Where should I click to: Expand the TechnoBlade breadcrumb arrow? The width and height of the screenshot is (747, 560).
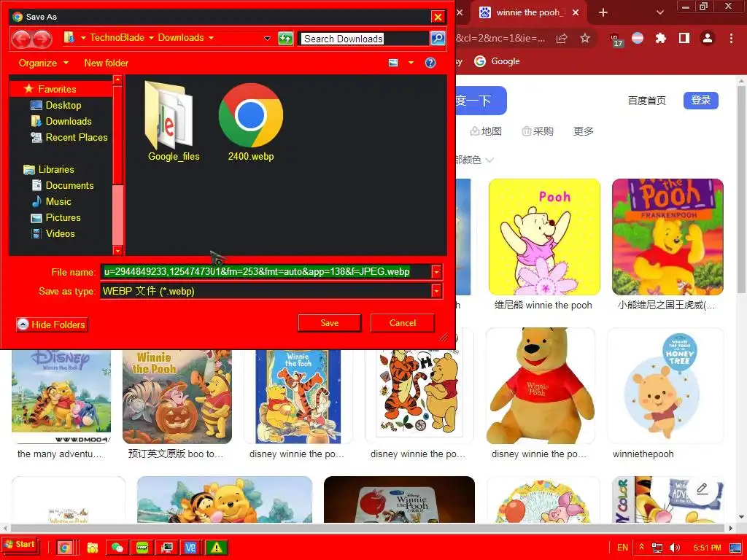(151, 38)
